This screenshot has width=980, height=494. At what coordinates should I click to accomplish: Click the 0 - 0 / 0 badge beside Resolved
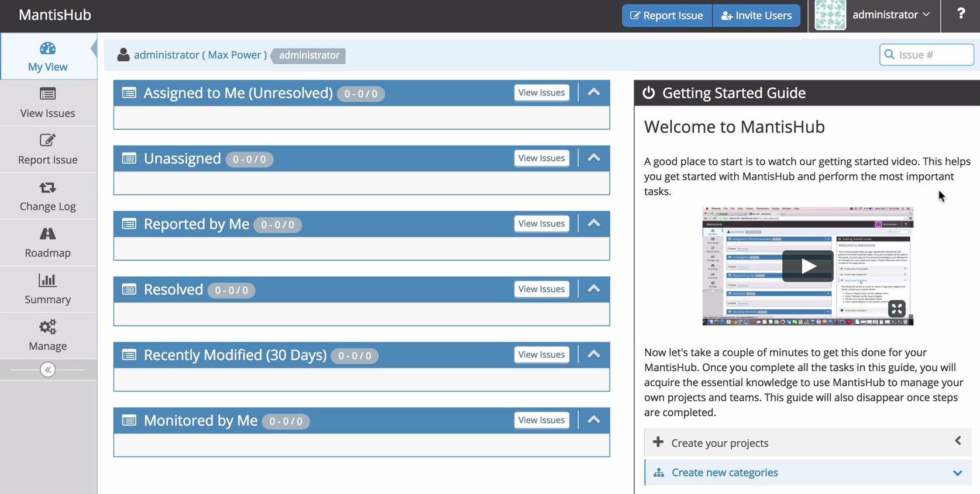pos(232,290)
